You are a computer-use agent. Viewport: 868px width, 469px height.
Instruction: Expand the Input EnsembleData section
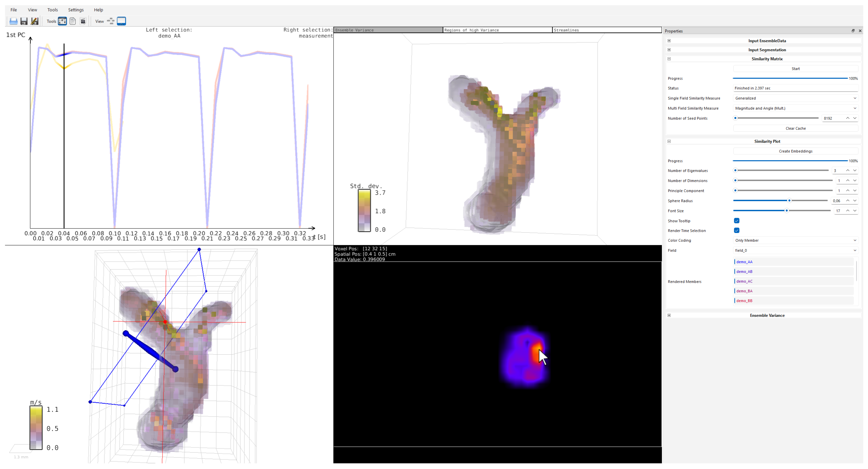point(669,41)
